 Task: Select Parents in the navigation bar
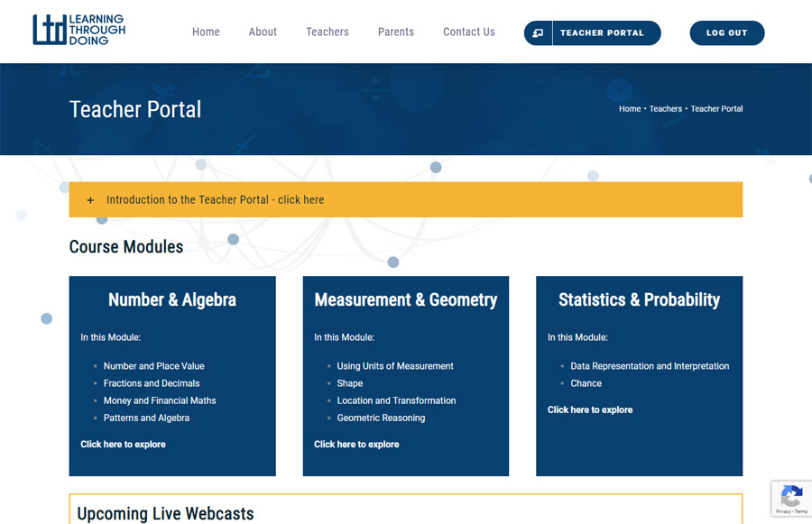coord(395,32)
